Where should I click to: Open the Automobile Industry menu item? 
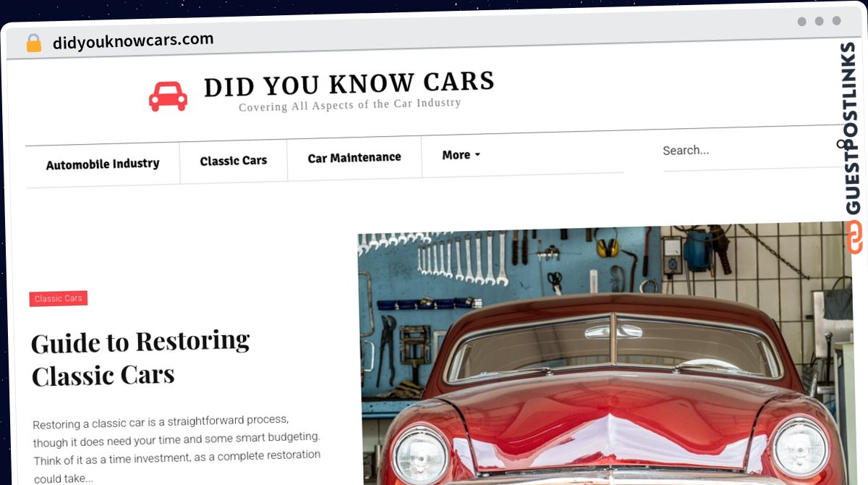click(x=103, y=164)
